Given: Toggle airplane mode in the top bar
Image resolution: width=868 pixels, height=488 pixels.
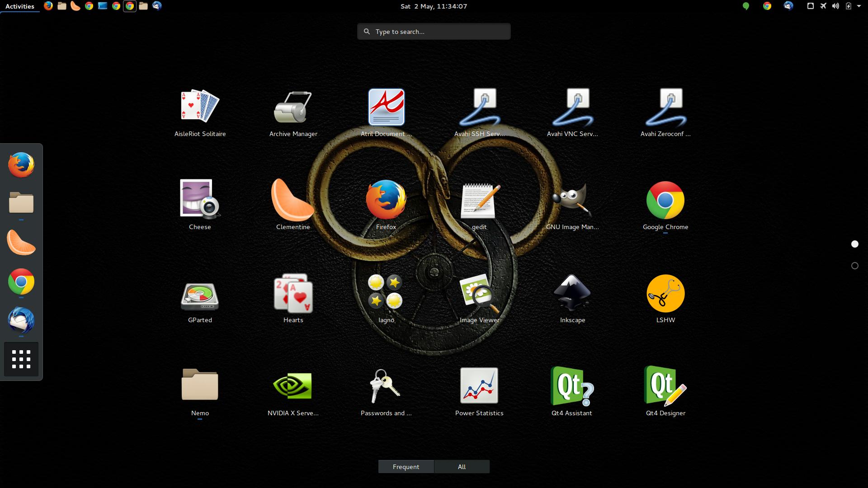Looking at the screenshot, I should pos(822,6).
